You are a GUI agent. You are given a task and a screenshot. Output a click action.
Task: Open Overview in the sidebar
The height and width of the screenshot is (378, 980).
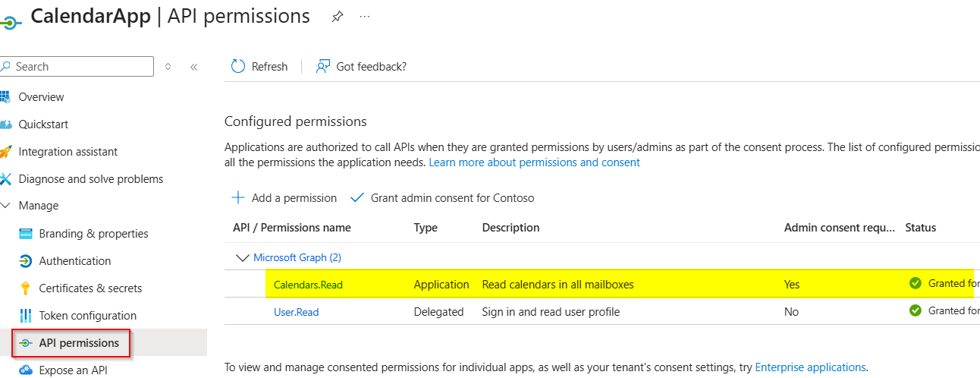pyautogui.click(x=41, y=97)
